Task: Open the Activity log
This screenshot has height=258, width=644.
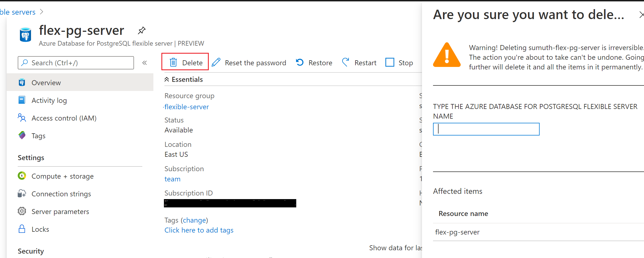Action: coord(49,100)
